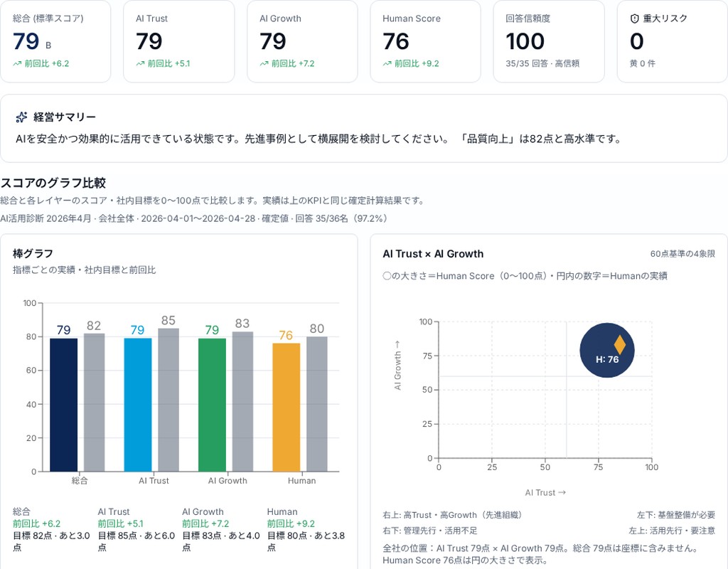The height and width of the screenshot is (569, 728).
Task: Click the summary sentence starting AIを安全かつ効果的に
Action: click(318, 139)
